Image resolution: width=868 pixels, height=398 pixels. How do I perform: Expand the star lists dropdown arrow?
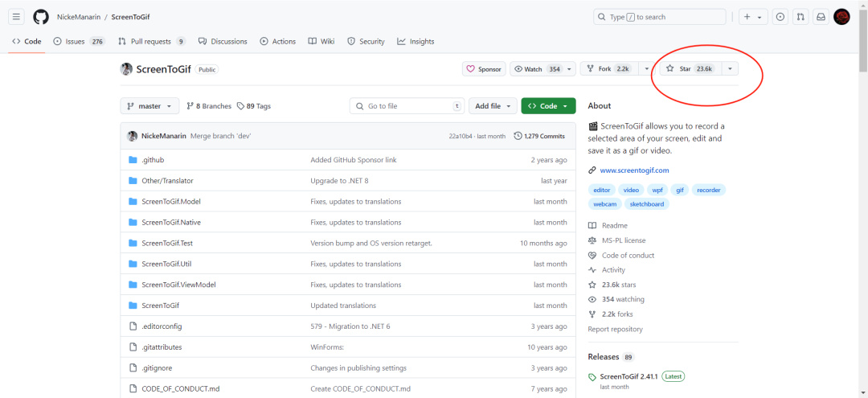point(730,68)
